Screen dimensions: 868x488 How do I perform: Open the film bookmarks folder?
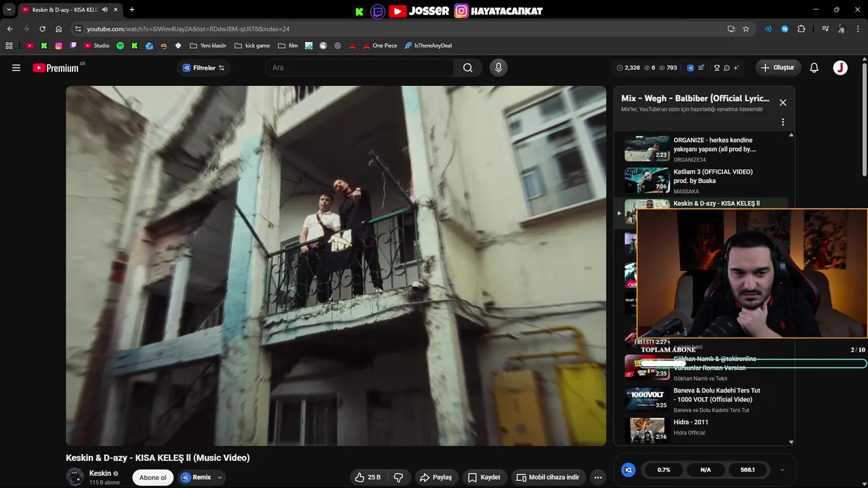click(288, 45)
